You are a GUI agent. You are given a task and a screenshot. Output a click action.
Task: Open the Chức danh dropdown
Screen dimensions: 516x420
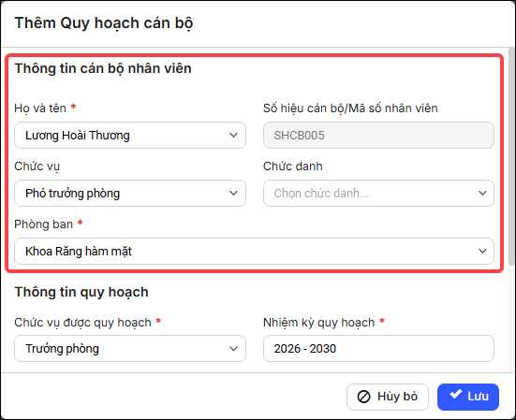pos(378,193)
